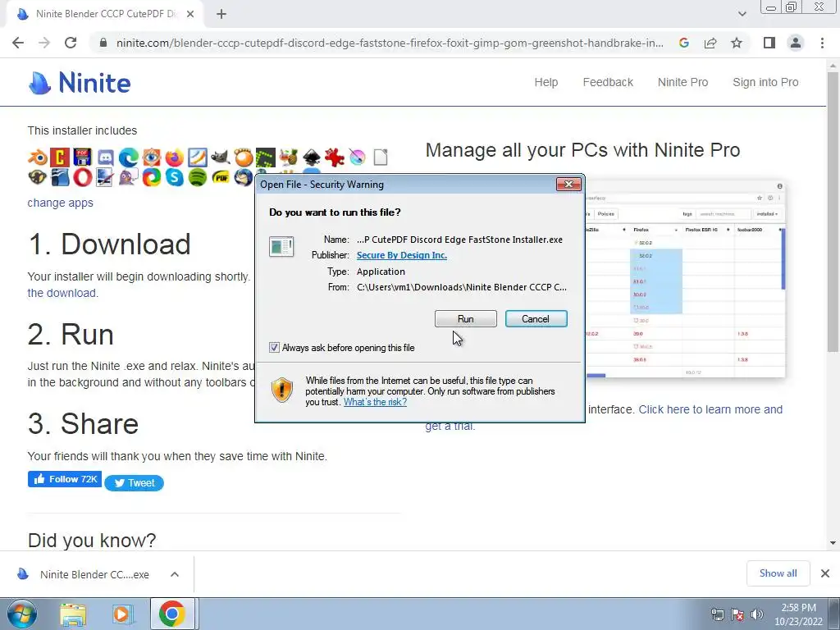Open Chrome's tab search dropdown arrow
The width and height of the screenshot is (840, 630).
[742, 14]
